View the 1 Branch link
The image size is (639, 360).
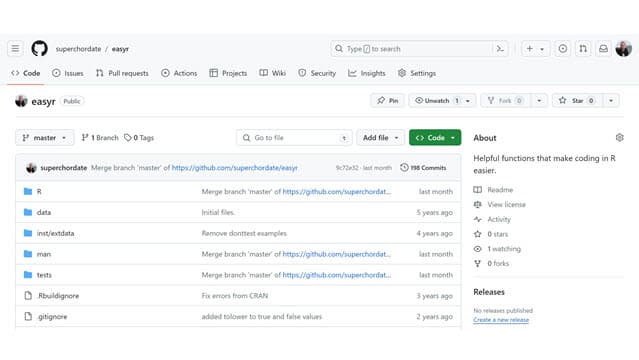click(x=100, y=138)
